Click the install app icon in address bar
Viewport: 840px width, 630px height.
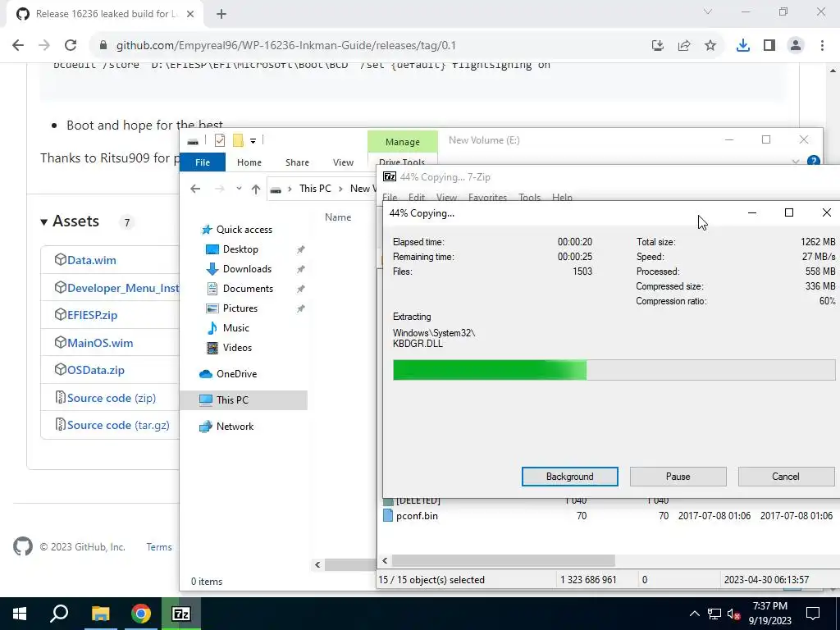[x=658, y=46]
